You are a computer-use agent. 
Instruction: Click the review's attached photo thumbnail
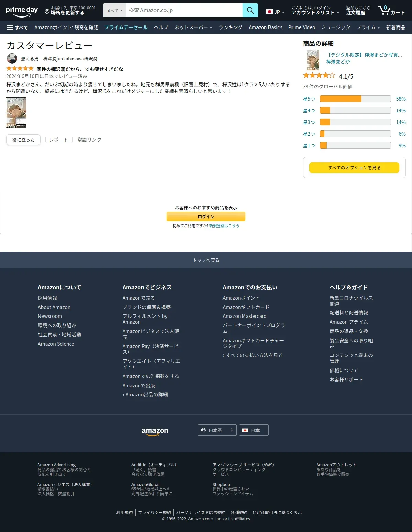[x=16, y=112]
